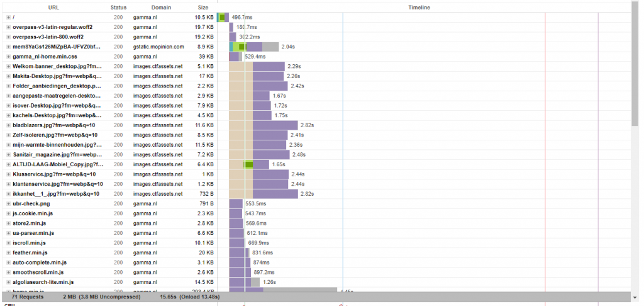Click gstatic.mopinion.com domain cell

point(158,47)
